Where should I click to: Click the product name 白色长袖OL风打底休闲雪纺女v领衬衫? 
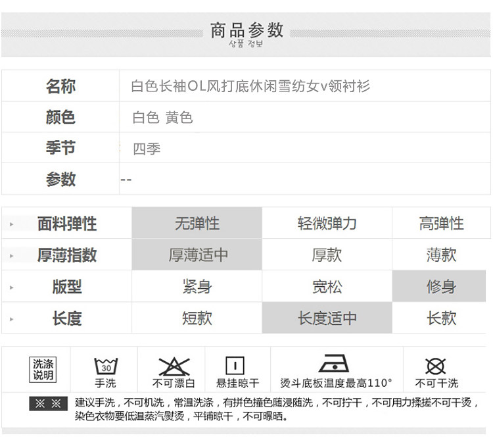coord(250,86)
